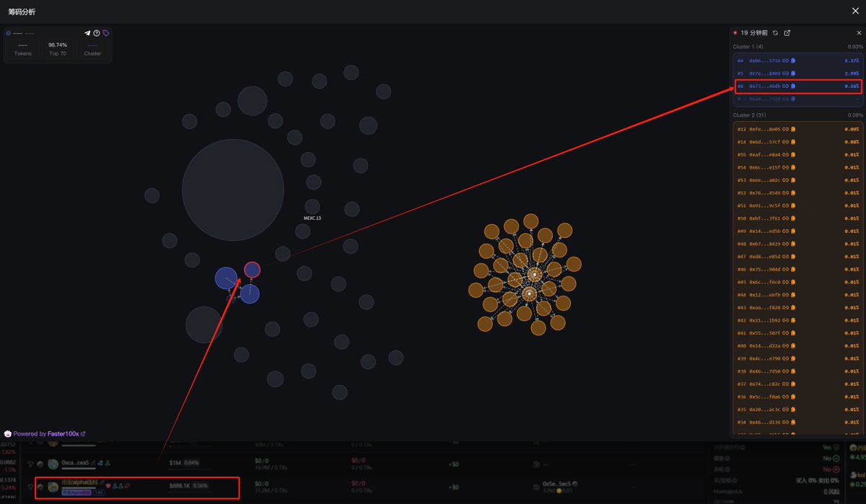
Task: Copy address 0xfe...8e05
Action: [792, 129]
